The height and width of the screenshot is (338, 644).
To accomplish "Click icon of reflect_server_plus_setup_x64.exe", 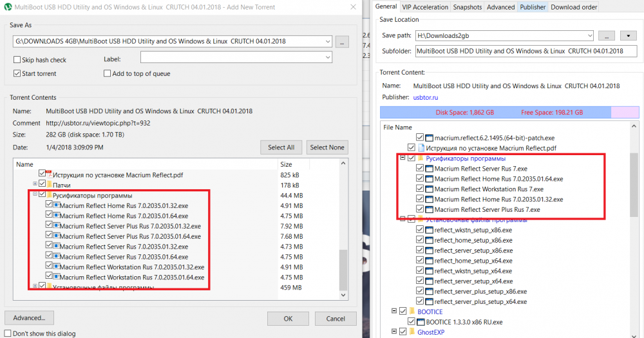I will 429,301.
